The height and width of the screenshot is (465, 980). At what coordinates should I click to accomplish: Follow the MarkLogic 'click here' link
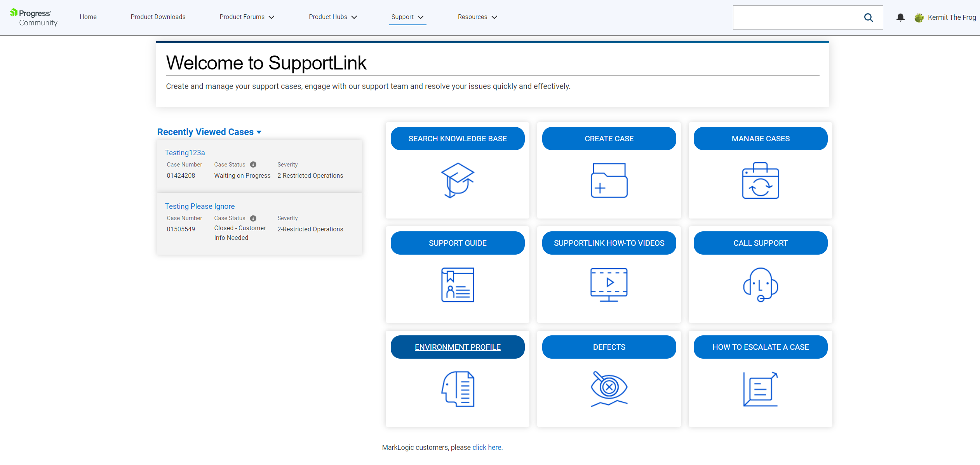pos(487,448)
